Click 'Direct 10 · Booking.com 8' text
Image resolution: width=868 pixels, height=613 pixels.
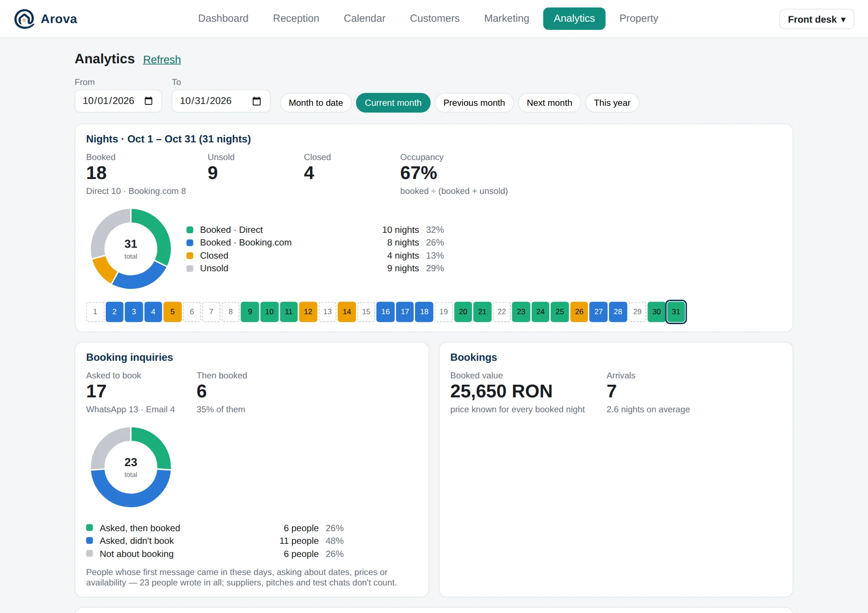tap(136, 191)
